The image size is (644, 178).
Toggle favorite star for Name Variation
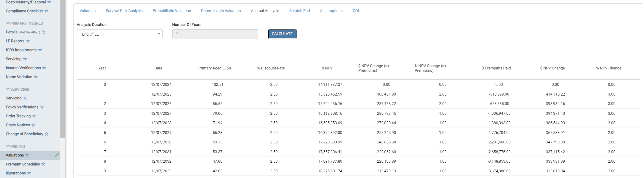coord(36,77)
